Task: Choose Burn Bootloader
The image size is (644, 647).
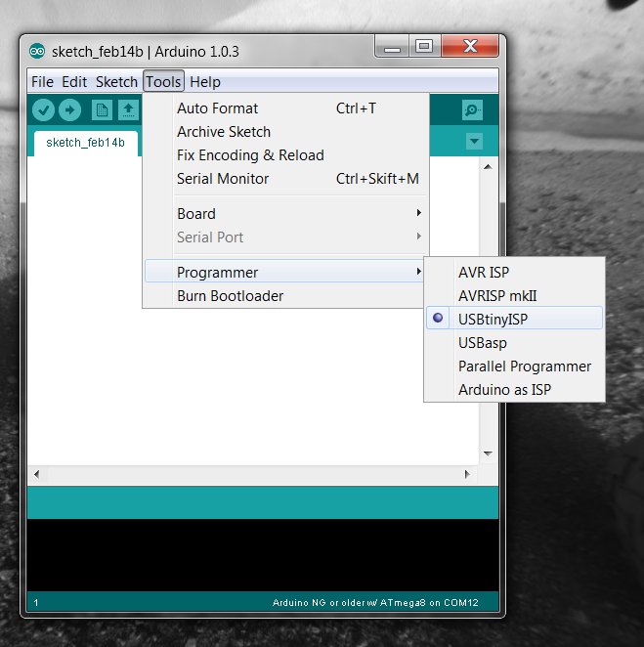Action: pyautogui.click(x=285, y=296)
